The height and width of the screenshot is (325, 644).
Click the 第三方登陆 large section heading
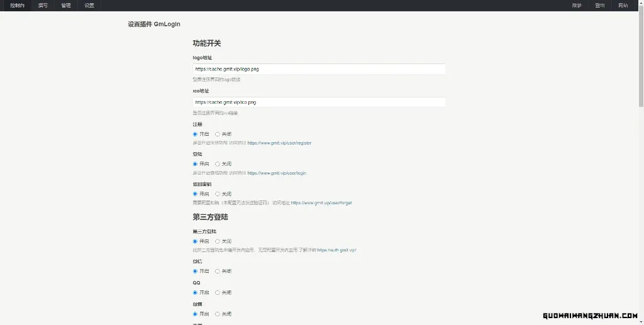(x=210, y=217)
